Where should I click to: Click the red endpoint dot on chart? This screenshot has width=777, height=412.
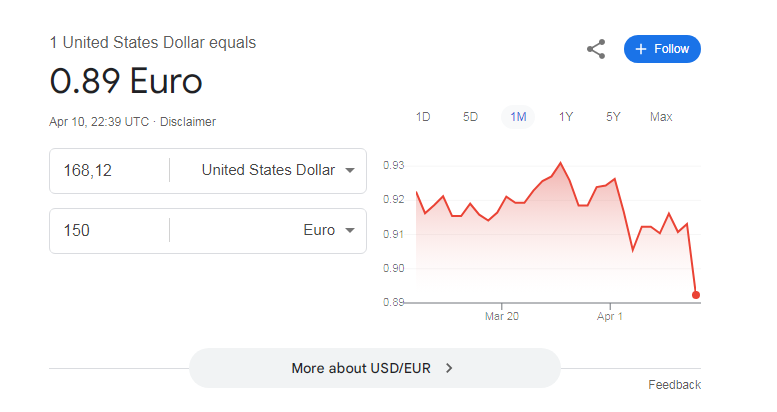[x=696, y=295]
